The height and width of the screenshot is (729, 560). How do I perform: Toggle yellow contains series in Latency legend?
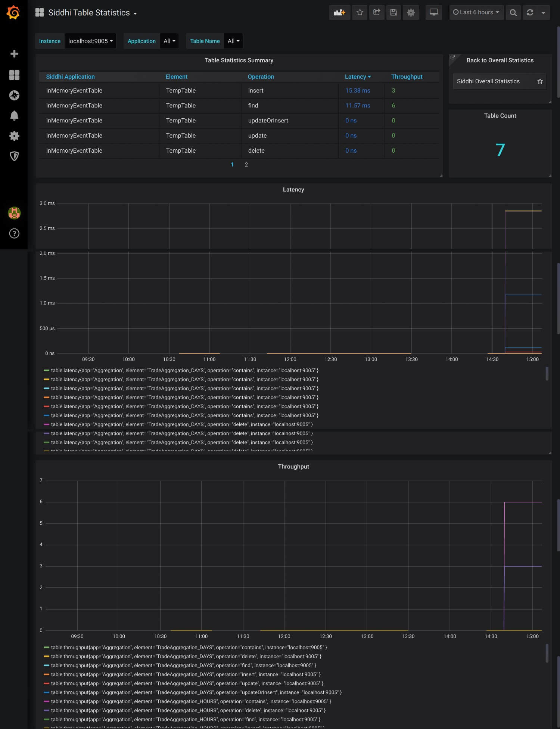(x=184, y=379)
